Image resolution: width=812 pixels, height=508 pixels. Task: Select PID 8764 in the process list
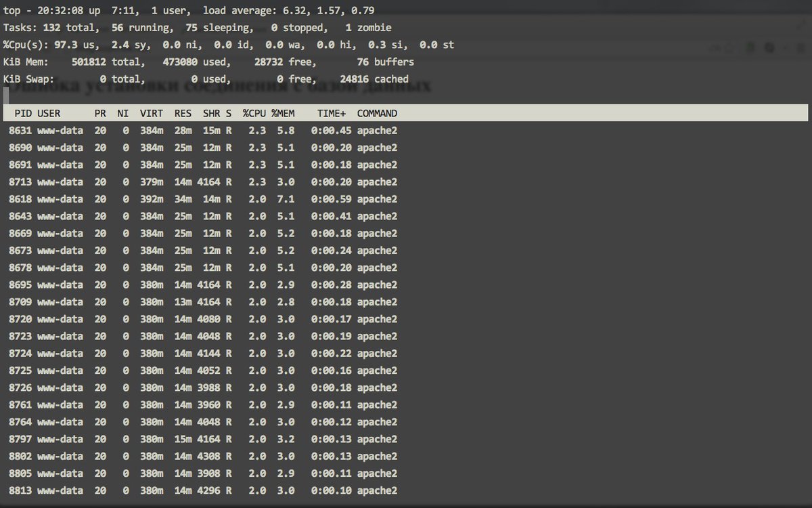click(20, 422)
